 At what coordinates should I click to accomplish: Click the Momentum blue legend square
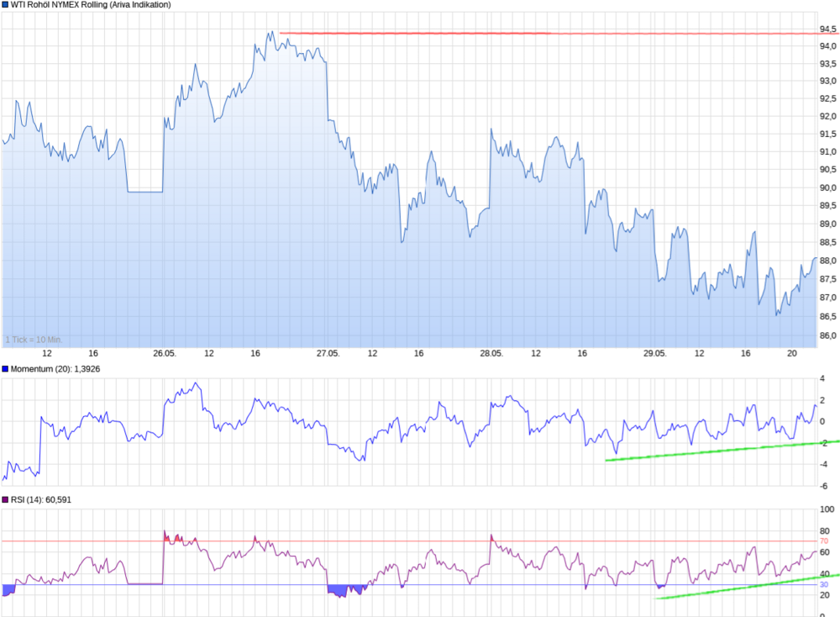pos(5,369)
